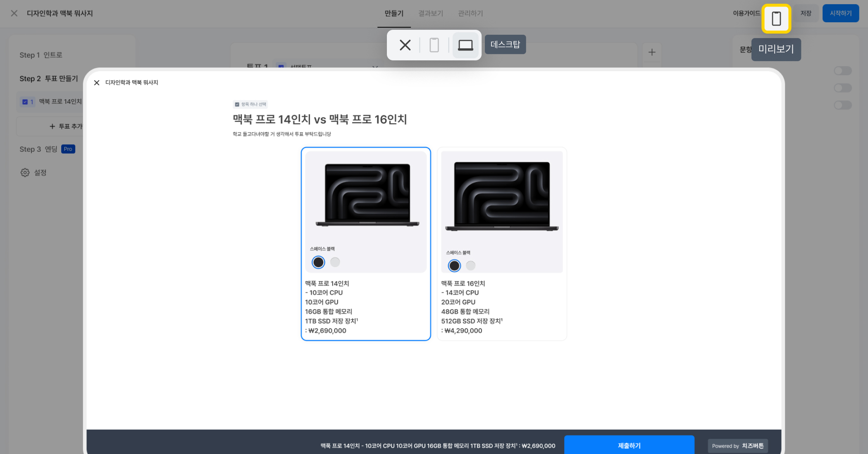Click the 시작하기 button
Image resolution: width=868 pixels, height=454 pixels.
click(x=840, y=13)
